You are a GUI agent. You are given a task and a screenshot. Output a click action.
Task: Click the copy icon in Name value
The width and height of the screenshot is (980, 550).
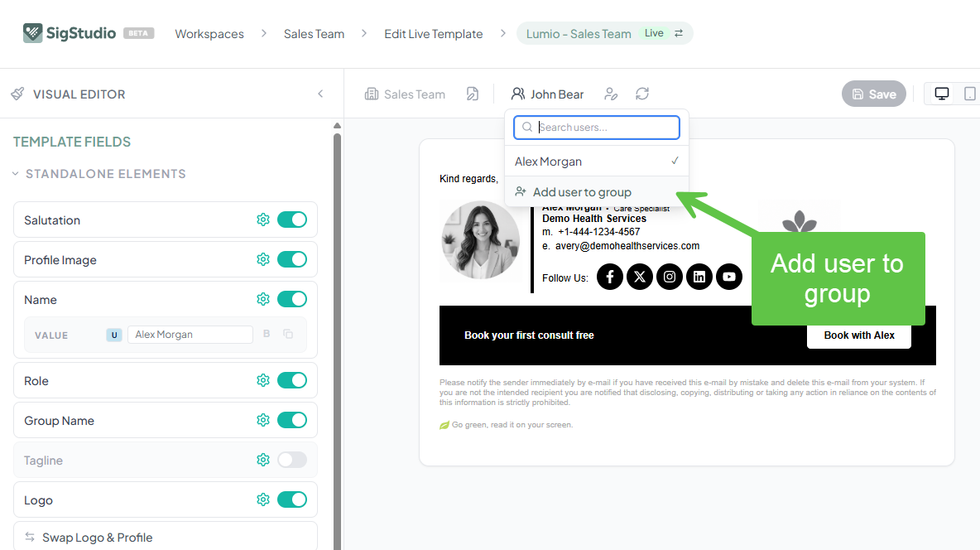[288, 334]
